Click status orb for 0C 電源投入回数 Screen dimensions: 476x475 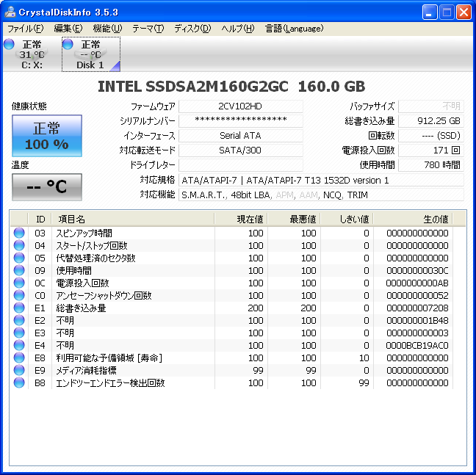19,283
